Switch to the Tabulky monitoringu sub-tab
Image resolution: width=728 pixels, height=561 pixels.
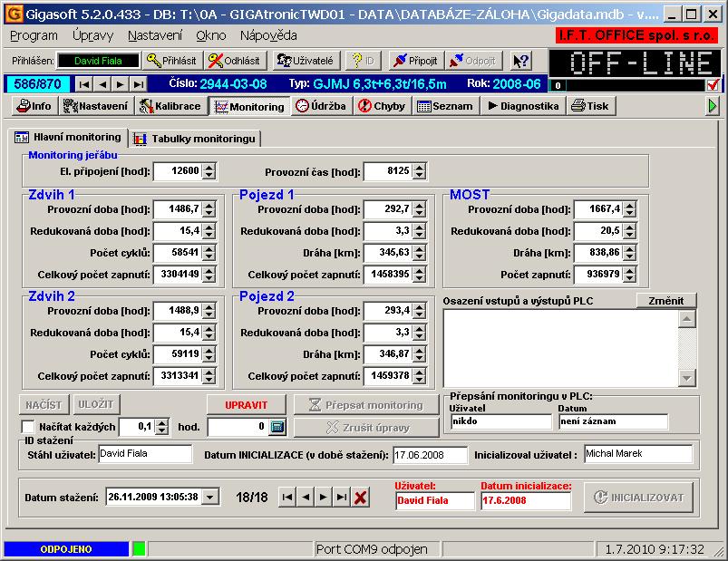coord(196,139)
